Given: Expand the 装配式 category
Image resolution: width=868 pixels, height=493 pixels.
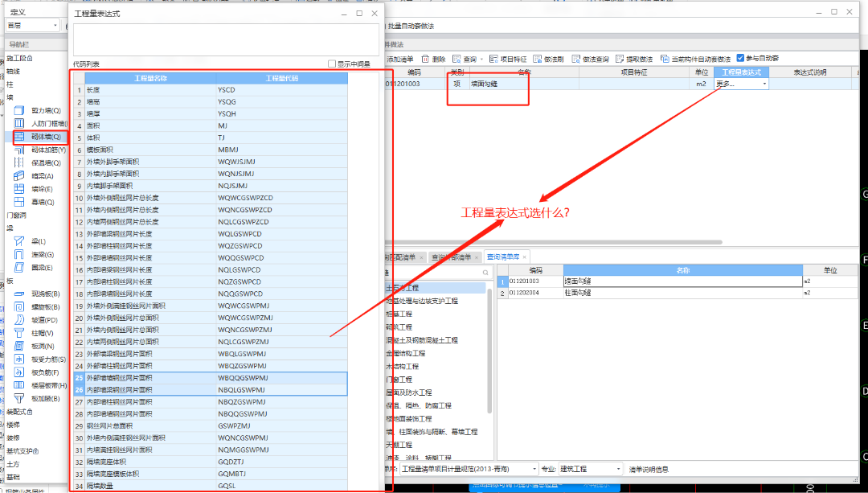Looking at the screenshot, I should tap(19, 412).
